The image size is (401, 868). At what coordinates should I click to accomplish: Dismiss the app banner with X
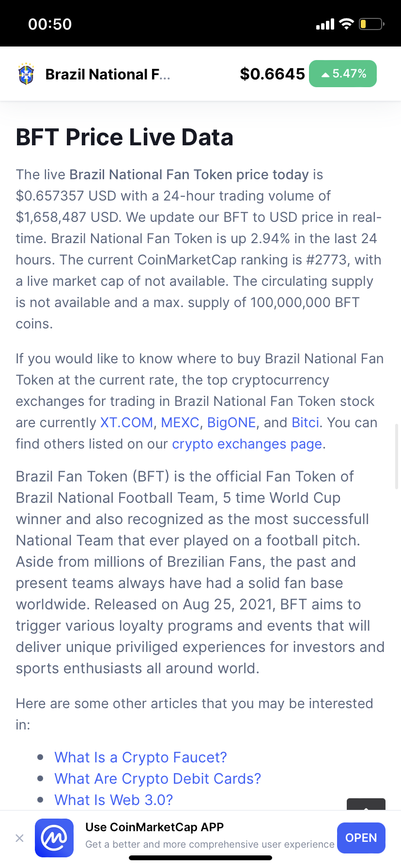19,838
